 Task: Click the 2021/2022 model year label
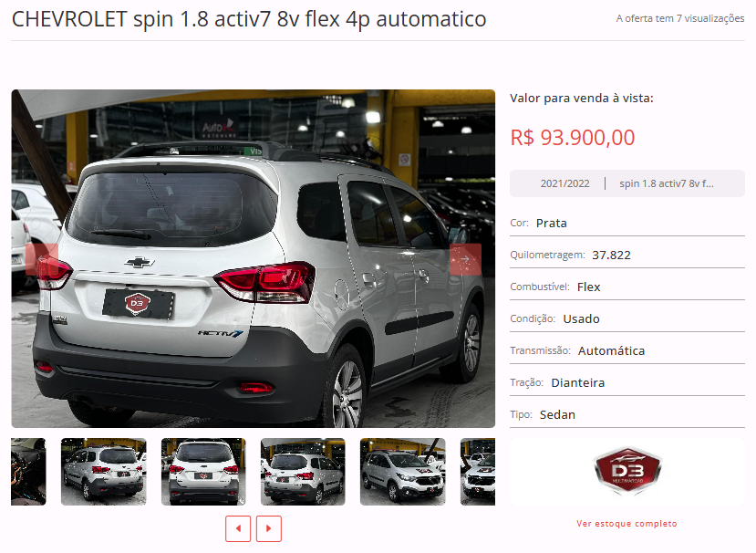pyautogui.click(x=565, y=183)
